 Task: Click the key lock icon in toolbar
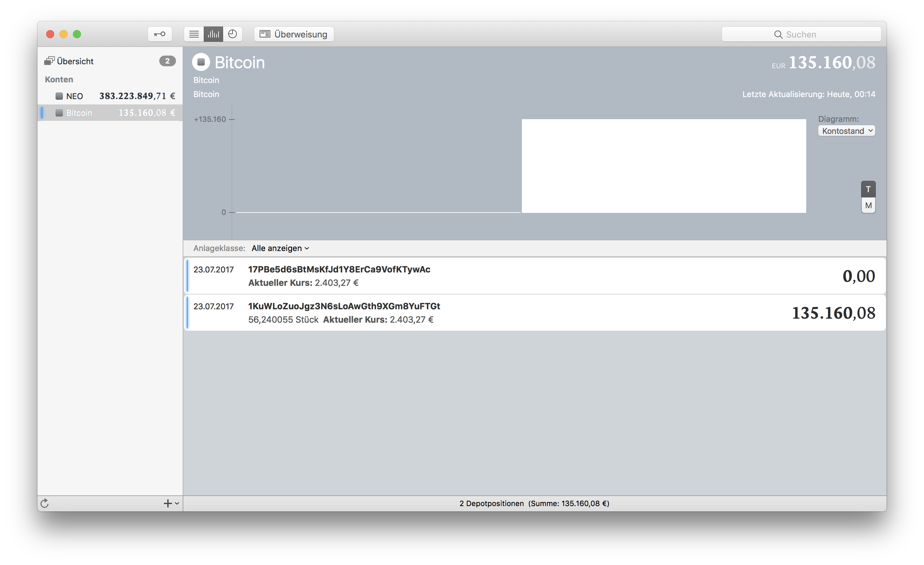pyautogui.click(x=160, y=34)
